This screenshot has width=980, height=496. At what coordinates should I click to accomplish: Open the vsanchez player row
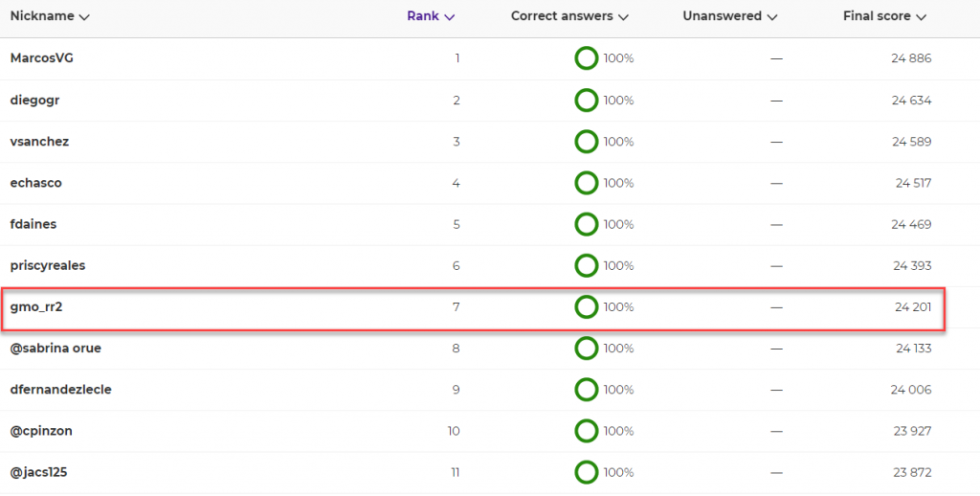(490, 142)
